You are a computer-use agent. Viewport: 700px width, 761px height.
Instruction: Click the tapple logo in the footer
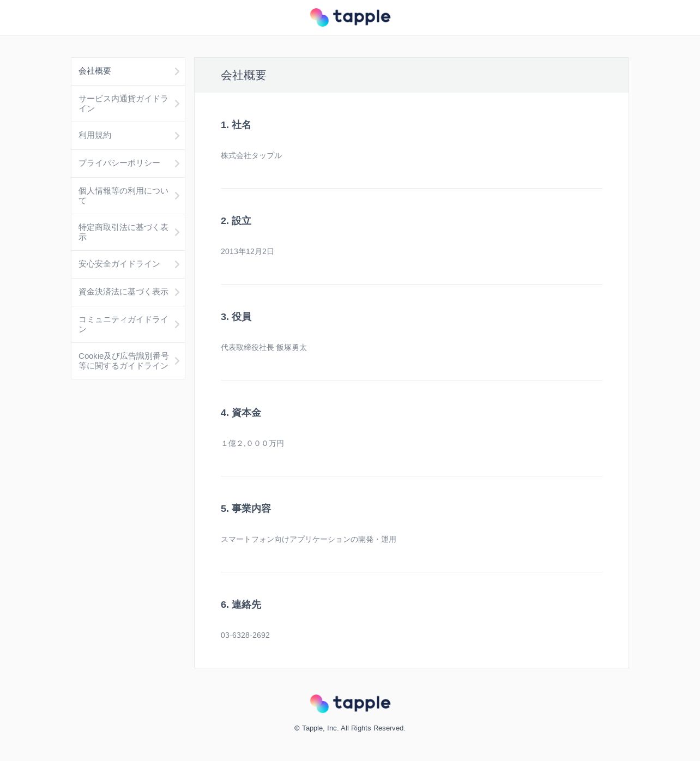[350, 704]
